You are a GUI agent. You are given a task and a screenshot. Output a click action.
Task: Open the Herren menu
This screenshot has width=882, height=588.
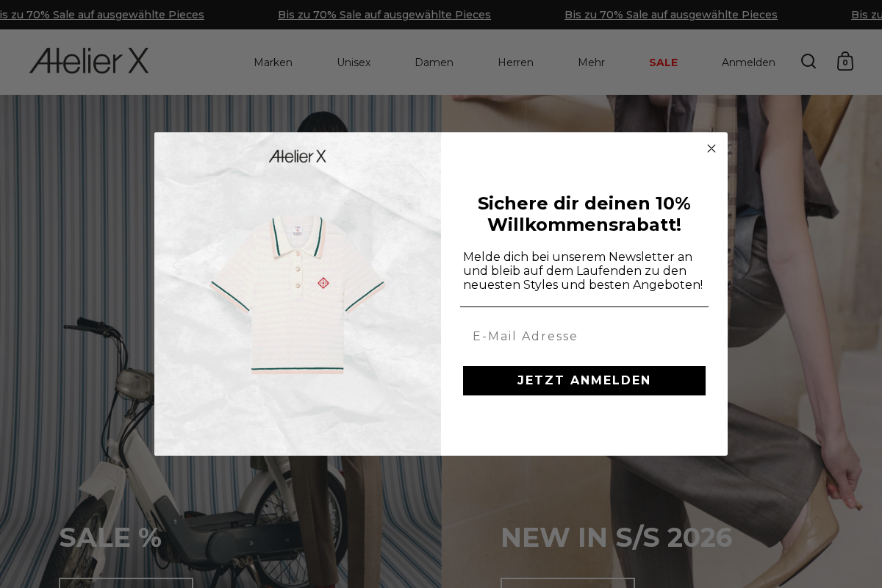click(x=515, y=62)
